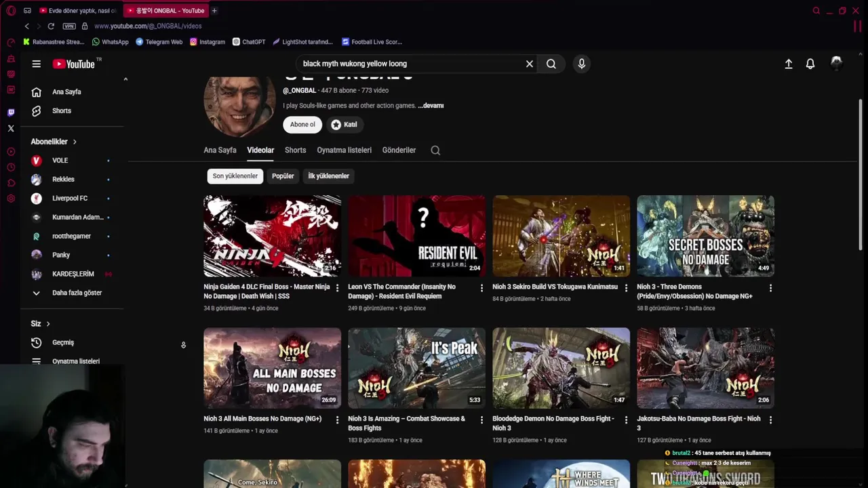Image resolution: width=868 pixels, height=488 pixels.
Task: Open Opera sidebar settings gear
Action: (11, 199)
